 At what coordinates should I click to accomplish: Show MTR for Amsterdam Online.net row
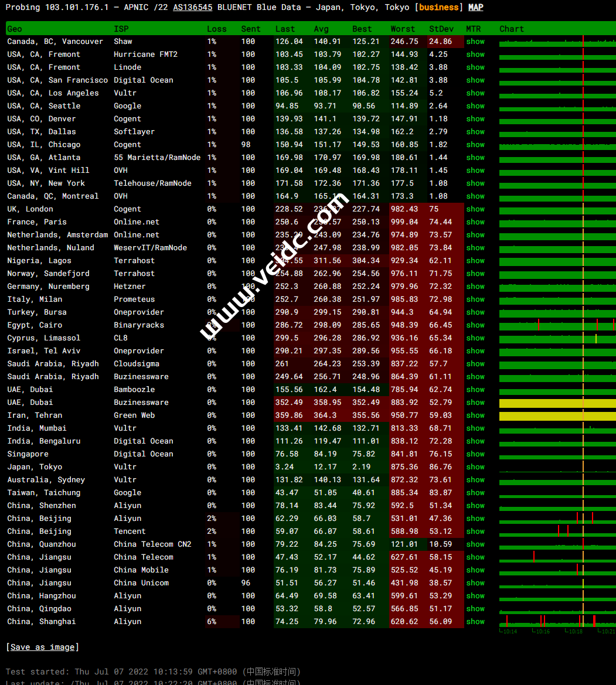475,234
